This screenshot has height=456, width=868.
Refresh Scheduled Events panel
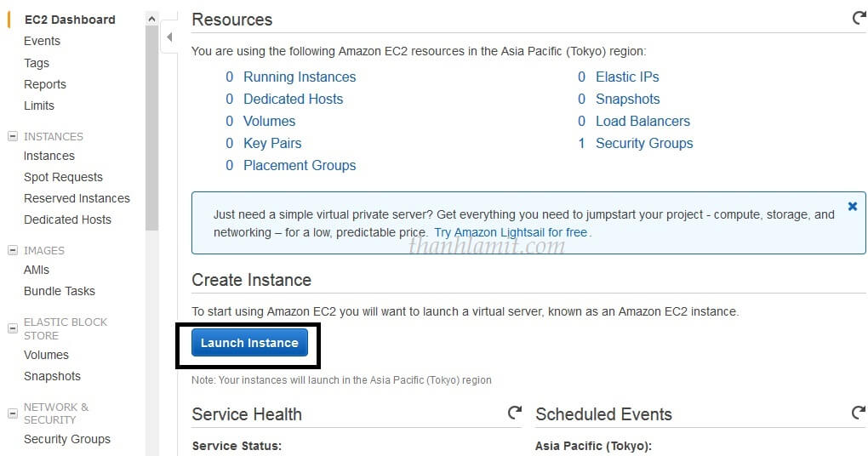(859, 413)
